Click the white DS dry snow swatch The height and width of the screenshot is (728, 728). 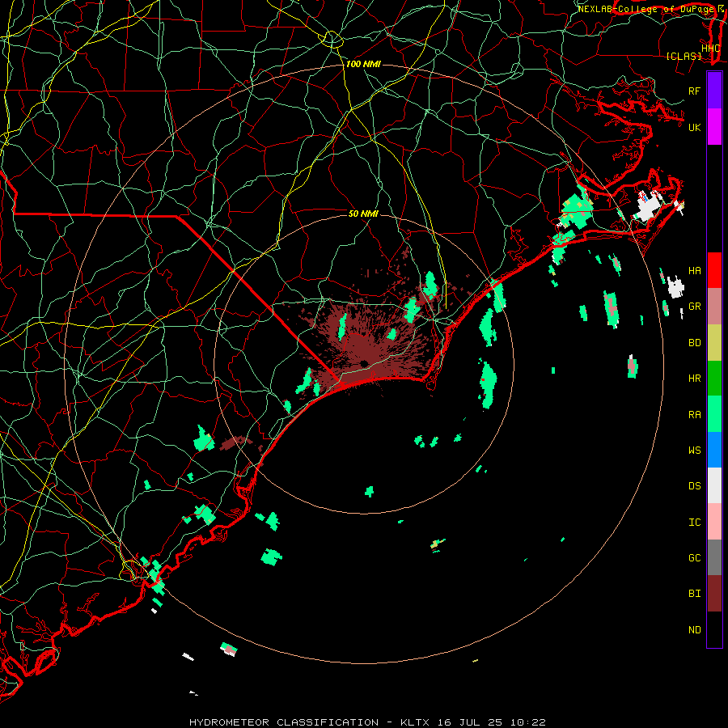[x=714, y=485]
